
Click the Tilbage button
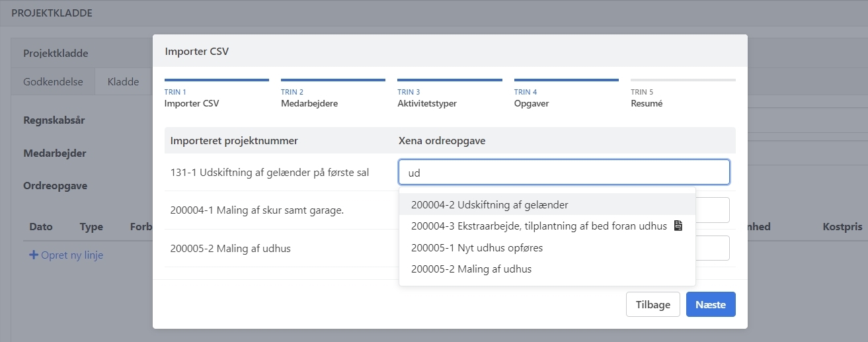point(653,304)
